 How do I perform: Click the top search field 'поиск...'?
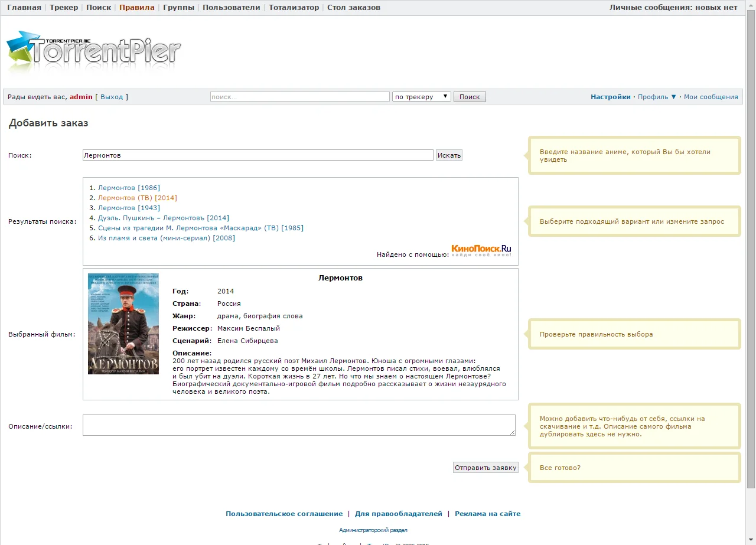click(x=300, y=97)
